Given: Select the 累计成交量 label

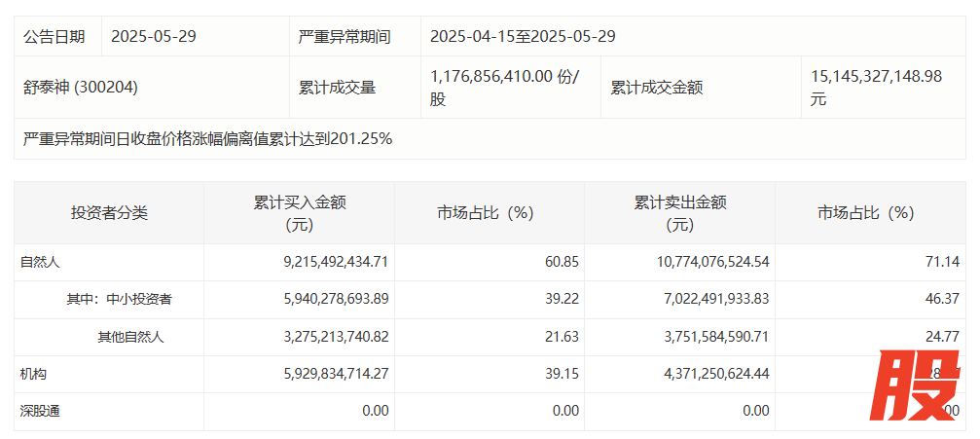Looking at the screenshot, I should (x=337, y=87).
